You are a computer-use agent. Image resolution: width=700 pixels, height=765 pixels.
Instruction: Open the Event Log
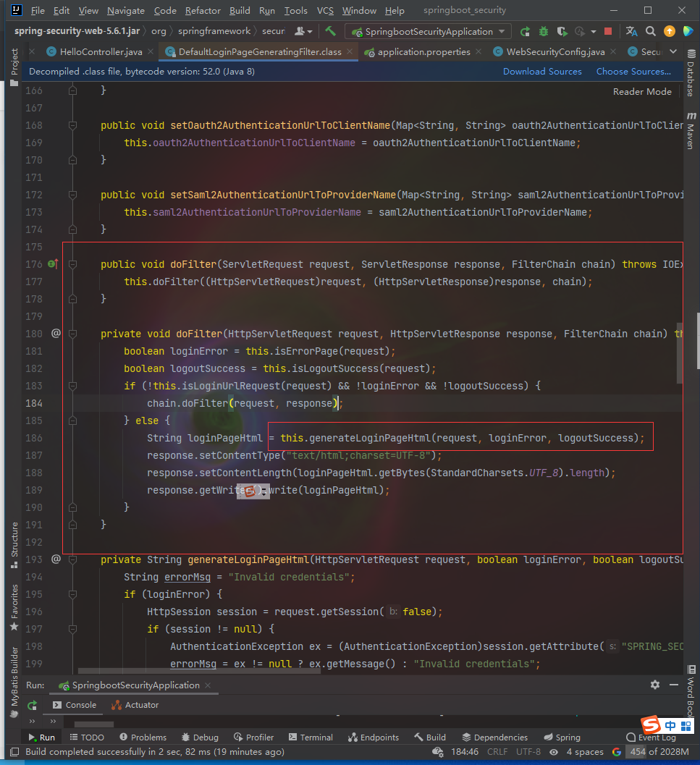pyautogui.click(x=651, y=737)
